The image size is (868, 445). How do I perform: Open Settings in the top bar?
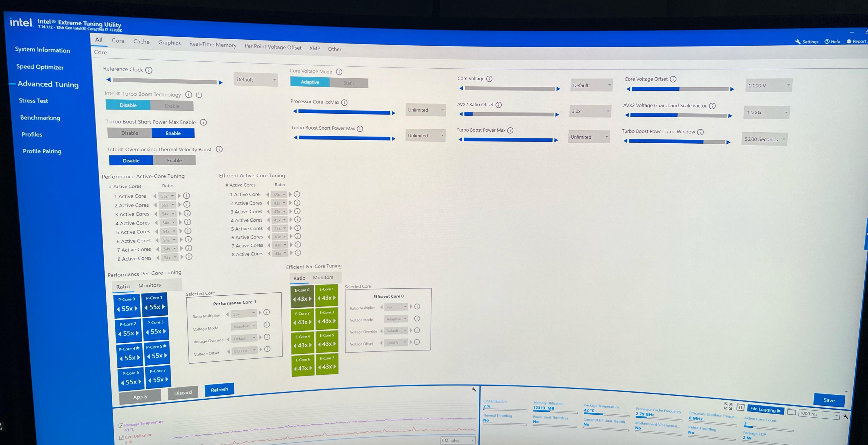(x=807, y=42)
